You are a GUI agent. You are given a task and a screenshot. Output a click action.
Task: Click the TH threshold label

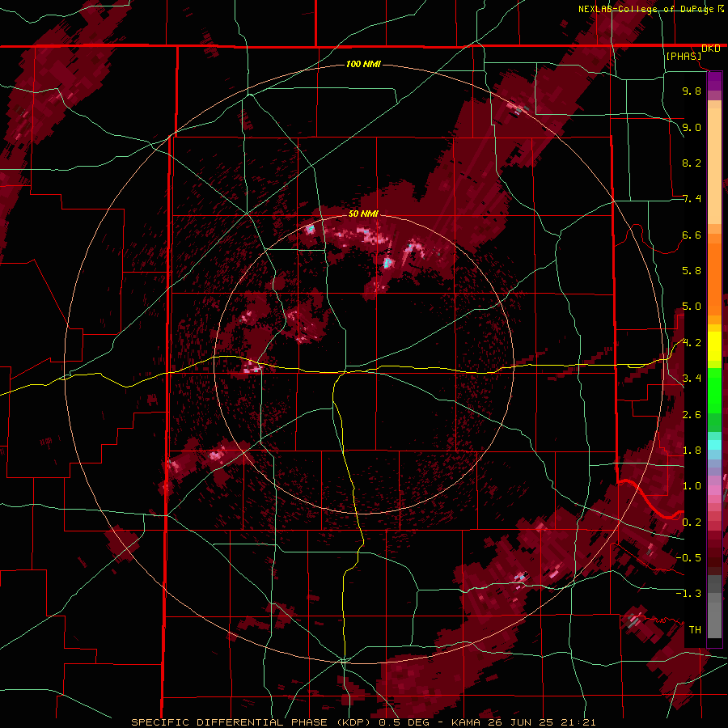695,630
